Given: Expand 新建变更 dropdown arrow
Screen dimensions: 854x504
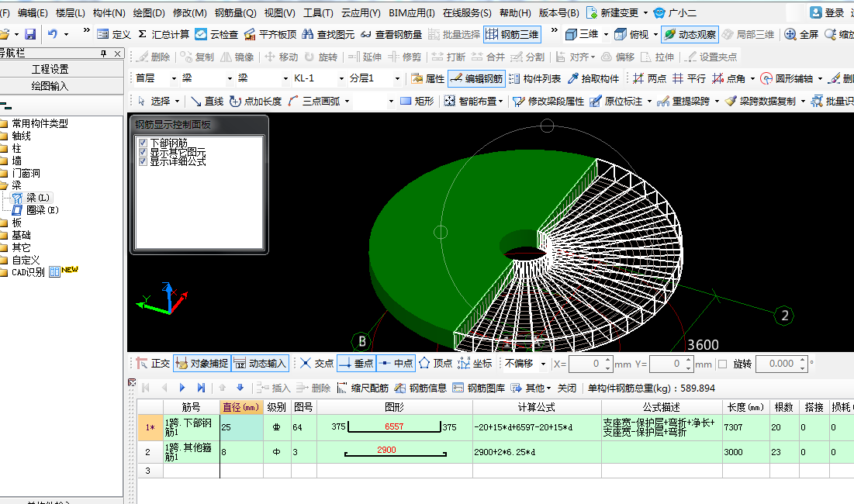Looking at the screenshot, I should tap(645, 12).
